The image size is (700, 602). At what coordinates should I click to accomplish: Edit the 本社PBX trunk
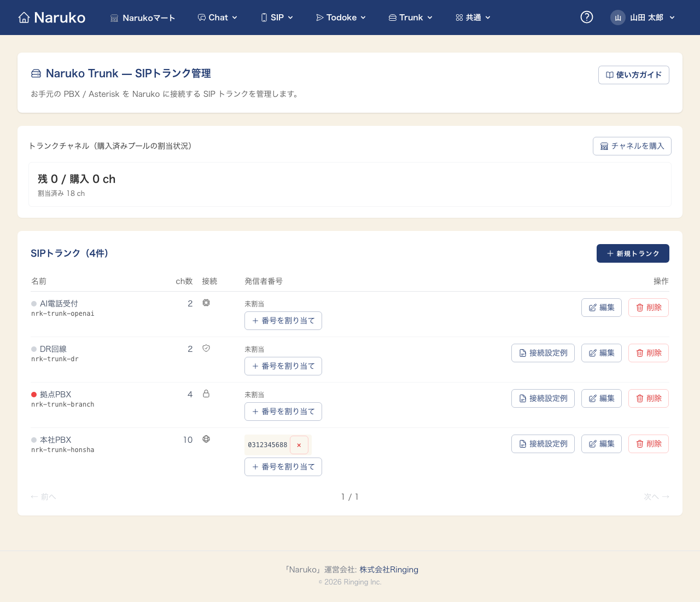[602, 444]
